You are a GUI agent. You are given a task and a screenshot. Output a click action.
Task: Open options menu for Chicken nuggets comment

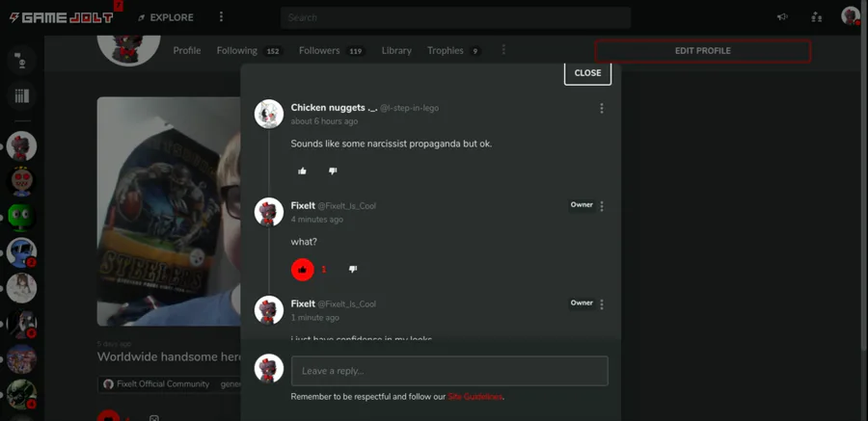click(602, 109)
